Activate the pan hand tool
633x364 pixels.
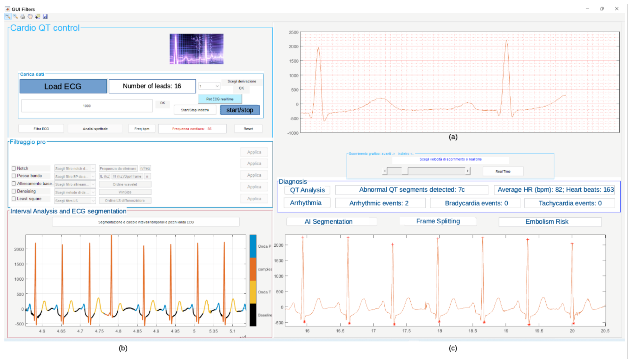click(30, 17)
